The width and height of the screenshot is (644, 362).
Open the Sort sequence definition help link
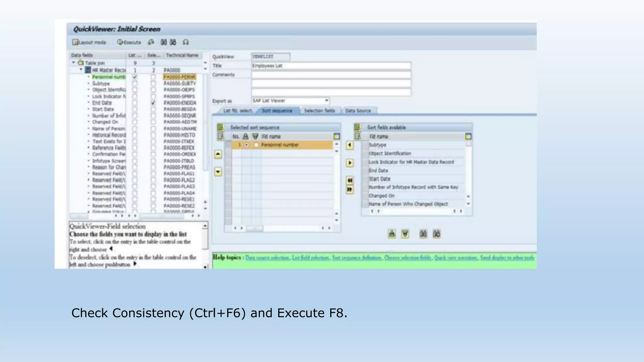[357, 258]
